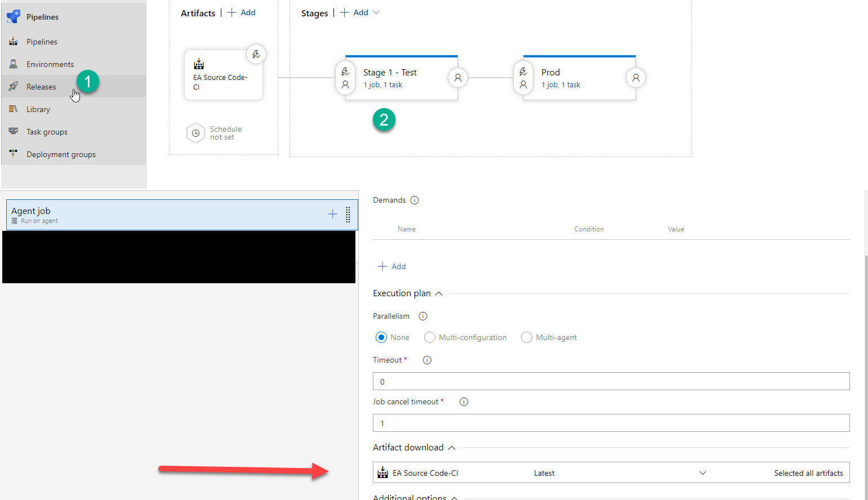Show Parallelism info tooltip
868x500 pixels.
click(x=423, y=316)
